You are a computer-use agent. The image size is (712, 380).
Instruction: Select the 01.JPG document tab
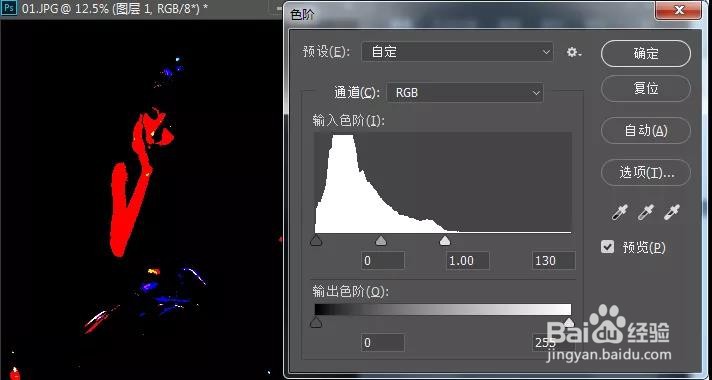(x=115, y=9)
